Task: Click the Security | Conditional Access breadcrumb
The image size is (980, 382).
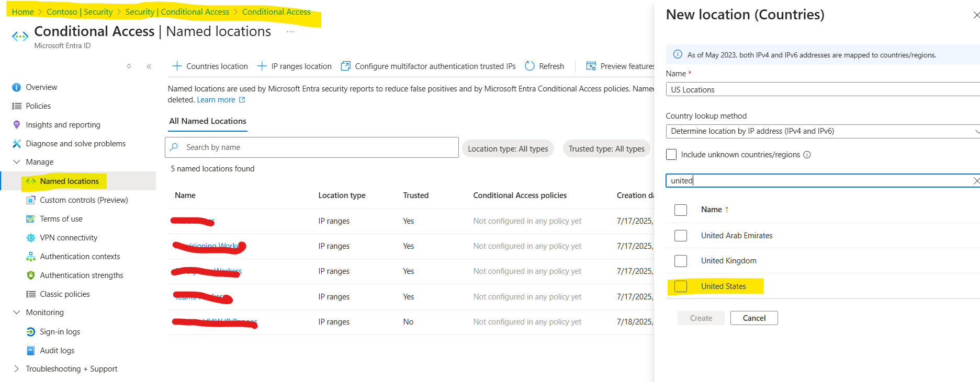Action: click(x=177, y=12)
